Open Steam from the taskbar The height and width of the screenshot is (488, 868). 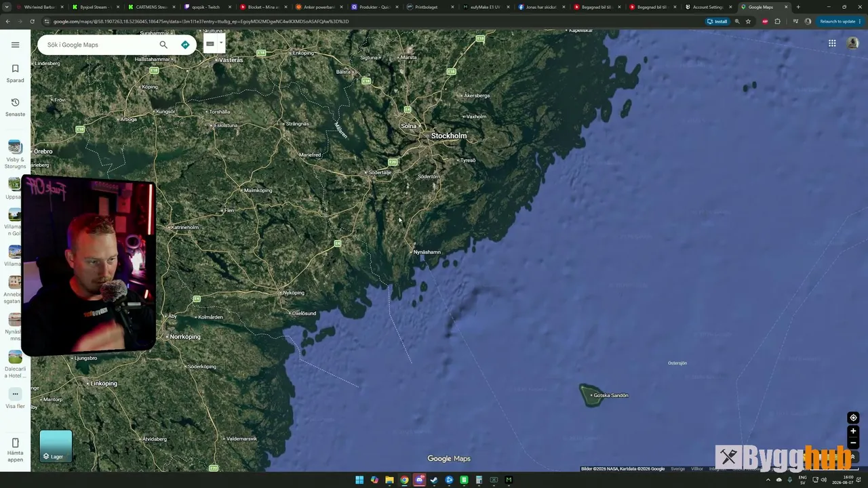coord(434,480)
